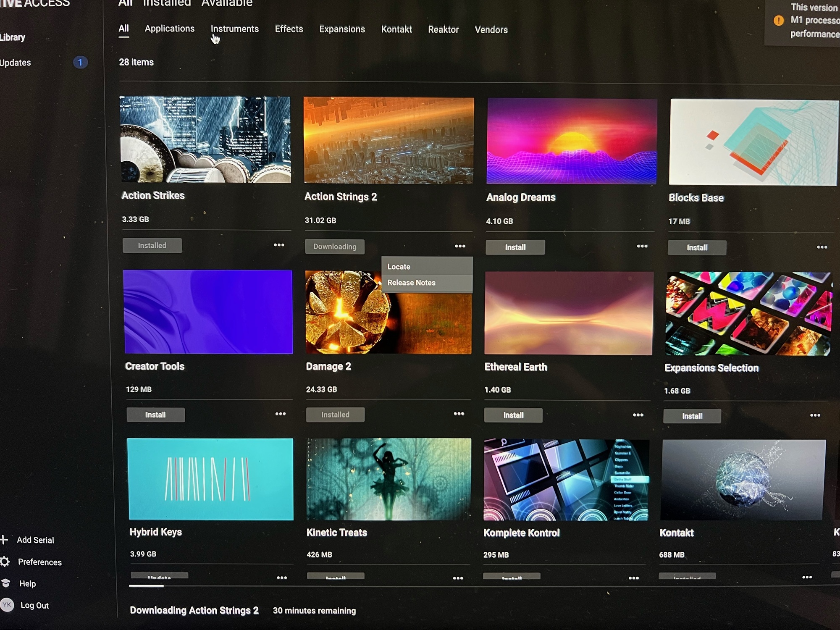Click Add Serial in the sidebar
This screenshot has width=840, height=630.
[x=35, y=540]
